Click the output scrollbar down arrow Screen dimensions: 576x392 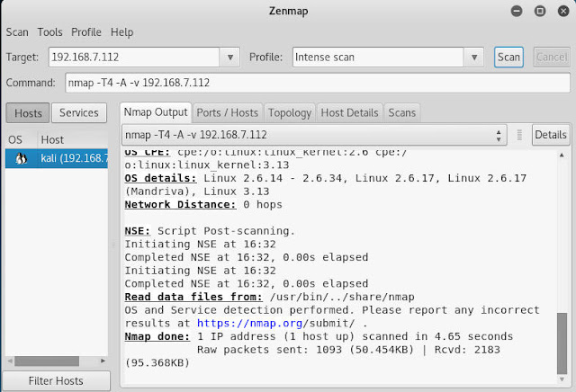562,379
